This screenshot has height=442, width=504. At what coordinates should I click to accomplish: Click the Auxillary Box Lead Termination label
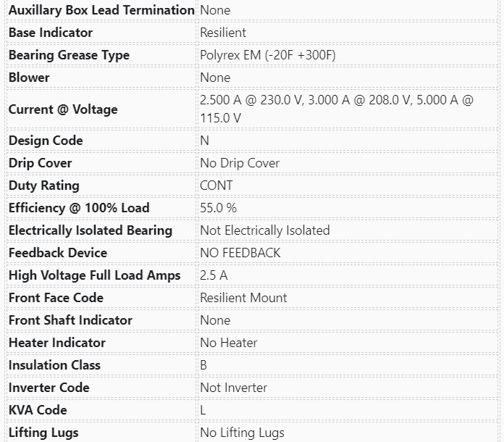[101, 10]
